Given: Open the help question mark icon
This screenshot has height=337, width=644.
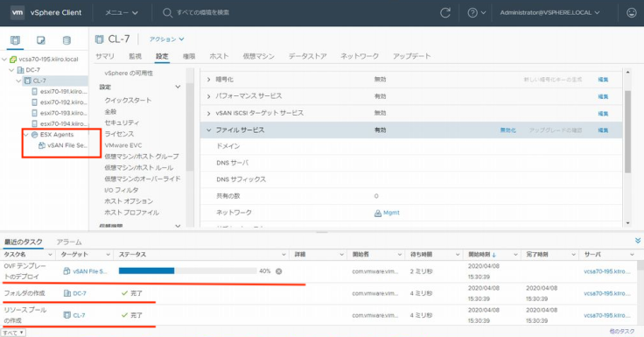Looking at the screenshot, I should tap(472, 13).
